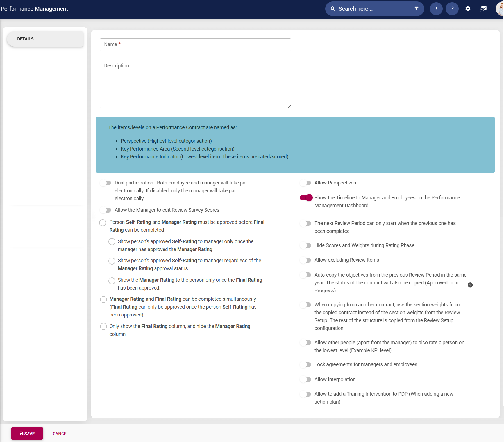This screenshot has height=442, width=504.
Task: Disable Show the Timeline to Manager and Employees
Action: tap(306, 197)
